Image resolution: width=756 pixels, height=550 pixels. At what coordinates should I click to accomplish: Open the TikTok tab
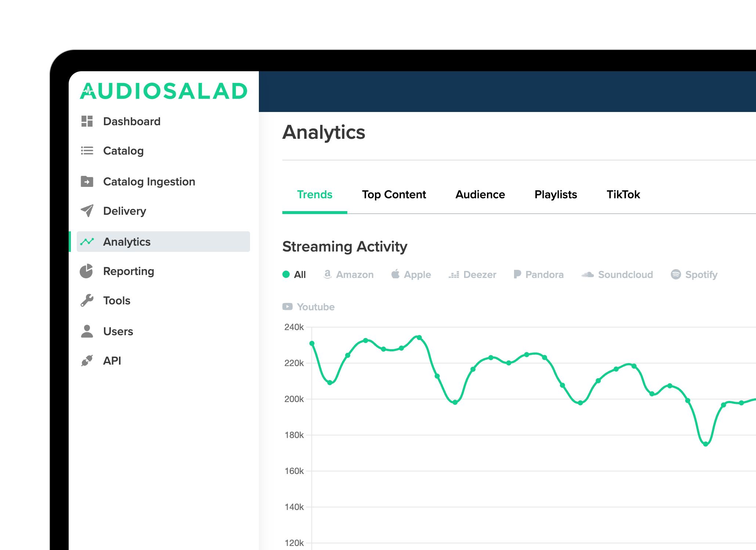(x=623, y=195)
